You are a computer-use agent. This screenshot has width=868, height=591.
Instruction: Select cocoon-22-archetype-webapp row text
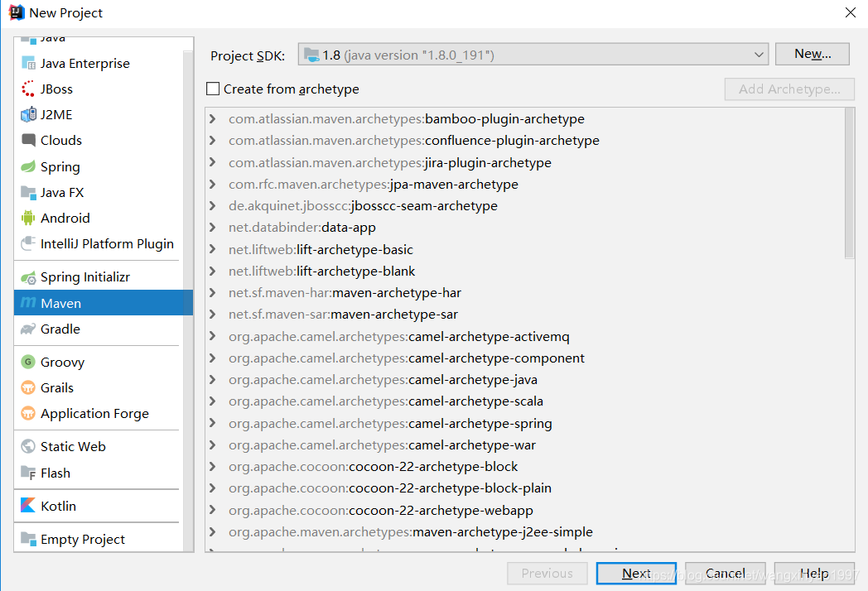[381, 510]
